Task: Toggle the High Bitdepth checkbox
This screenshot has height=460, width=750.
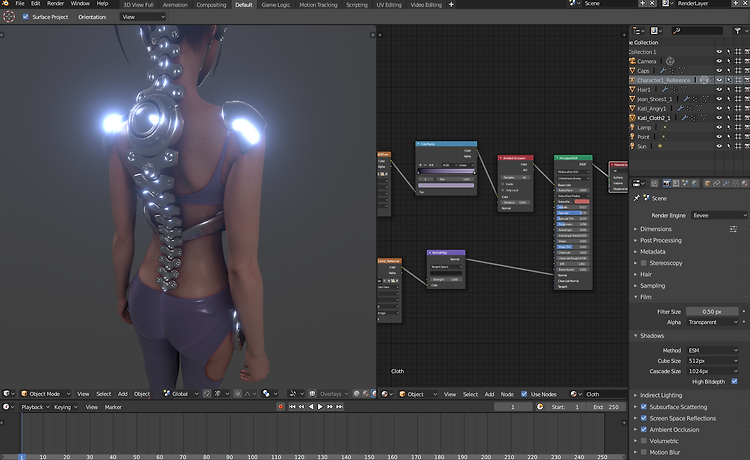Action: coord(735,382)
